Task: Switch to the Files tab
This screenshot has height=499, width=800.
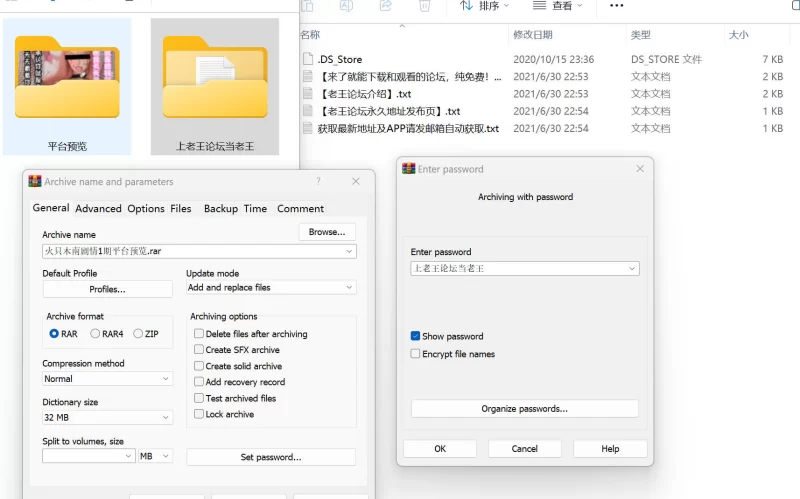Action: point(181,209)
